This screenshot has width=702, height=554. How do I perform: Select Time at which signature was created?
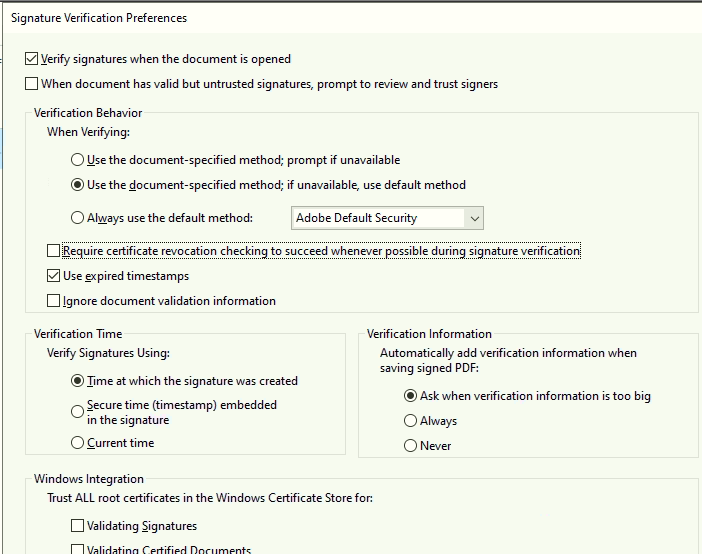[78, 381]
